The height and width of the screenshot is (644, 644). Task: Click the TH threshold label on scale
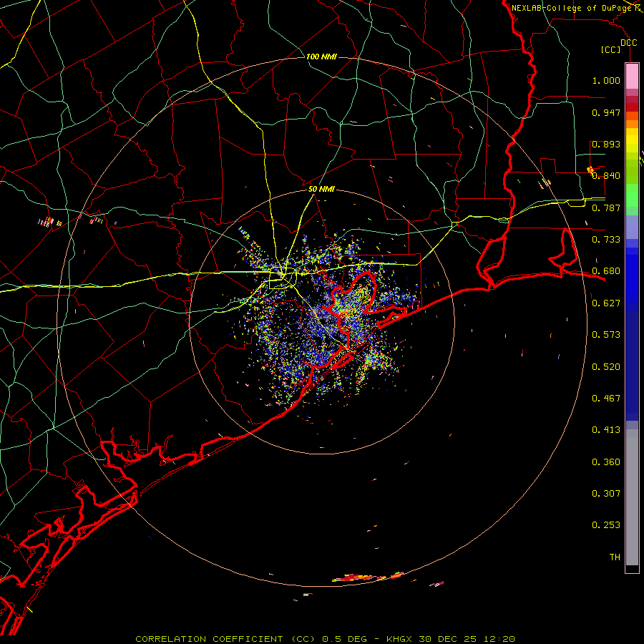615,557
